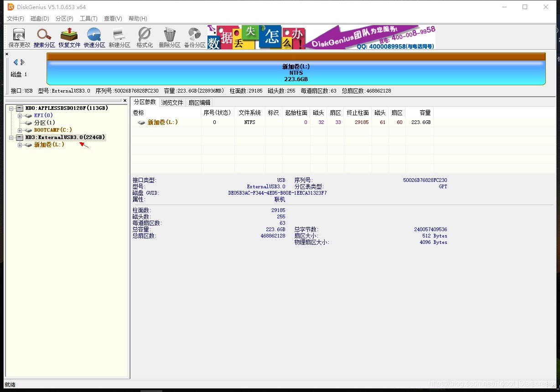Click the total bytes value 240057409536
Image resolution: width=560 pixels, height=392 pixels.
(430, 229)
